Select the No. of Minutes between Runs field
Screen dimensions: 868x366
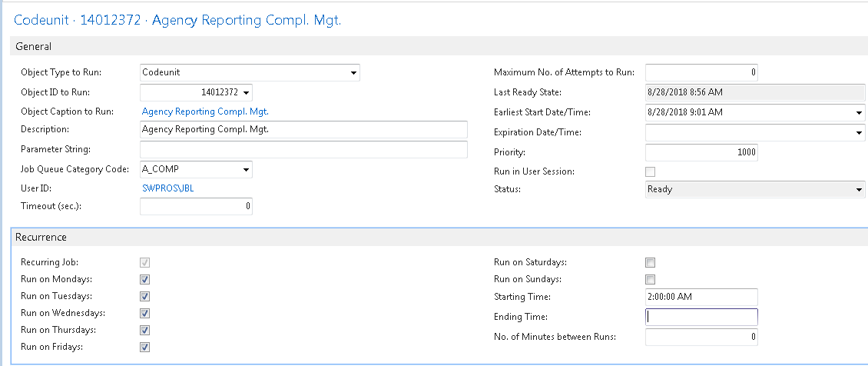(701, 337)
